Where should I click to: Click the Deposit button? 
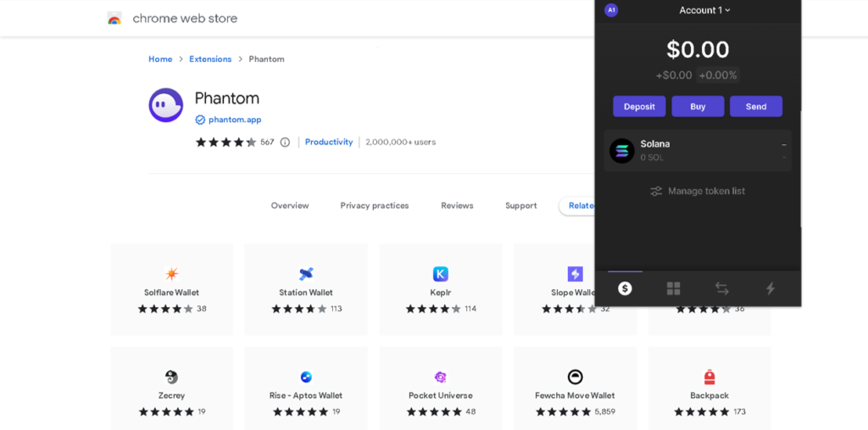(639, 106)
